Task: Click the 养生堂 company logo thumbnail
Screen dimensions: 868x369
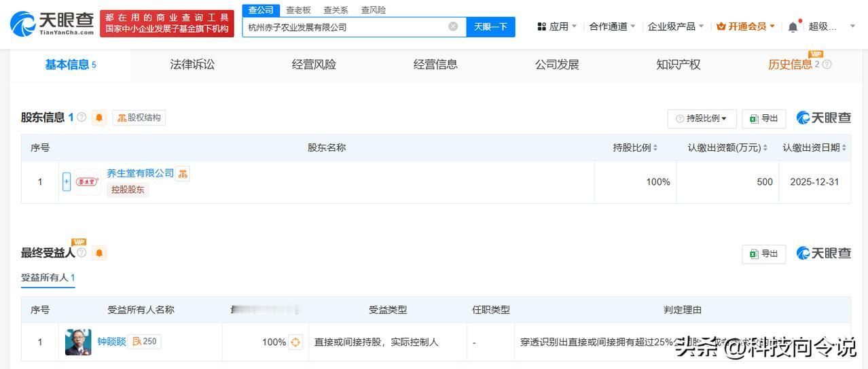Action: (x=88, y=181)
